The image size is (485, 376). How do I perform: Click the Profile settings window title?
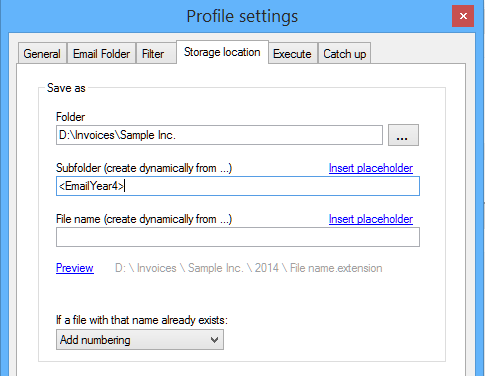[242, 16]
